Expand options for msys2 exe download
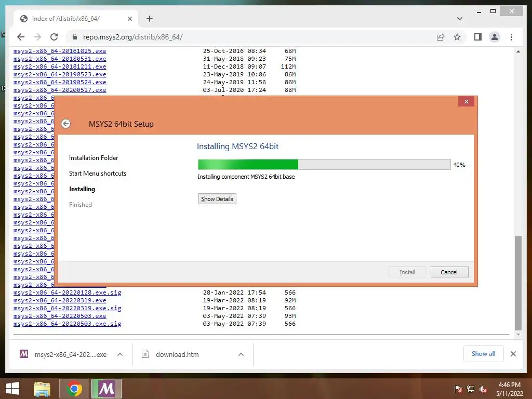532x399 pixels. tap(120, 354)
